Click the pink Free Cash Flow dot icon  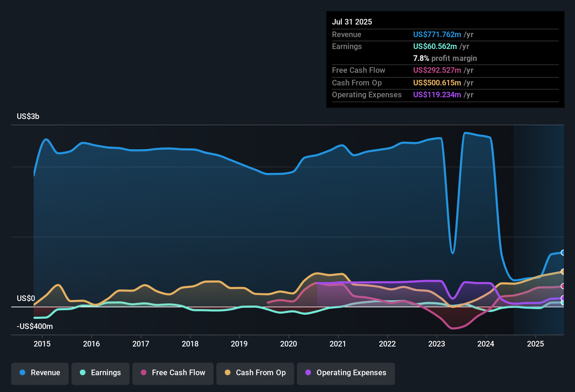pos(144,373)
